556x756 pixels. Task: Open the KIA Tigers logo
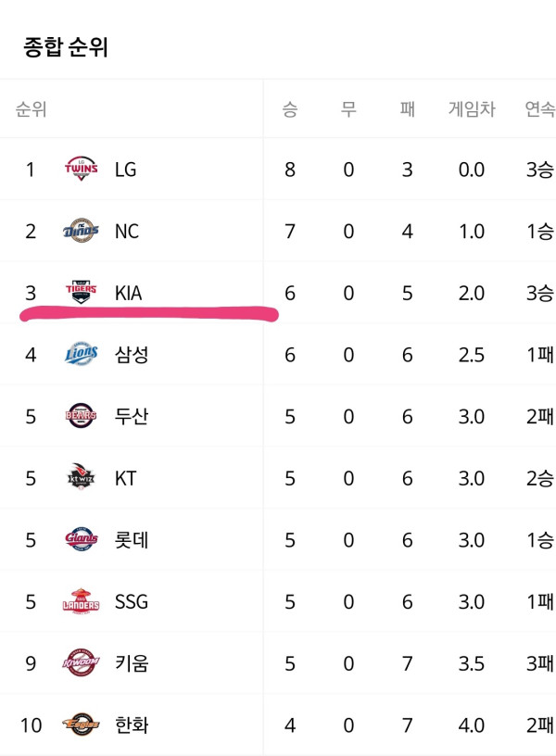[x=81, y=292]
